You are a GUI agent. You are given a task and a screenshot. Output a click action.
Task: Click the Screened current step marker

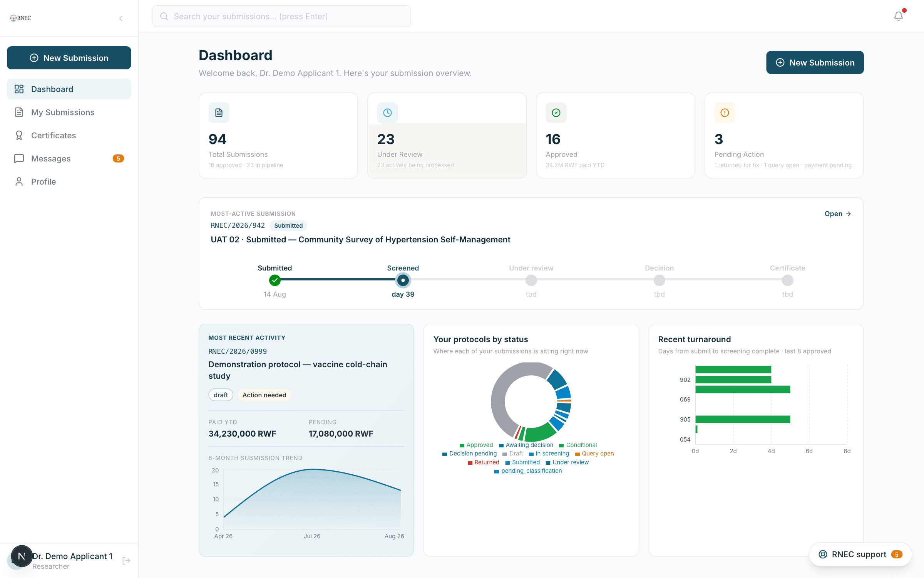pos(403,280)
